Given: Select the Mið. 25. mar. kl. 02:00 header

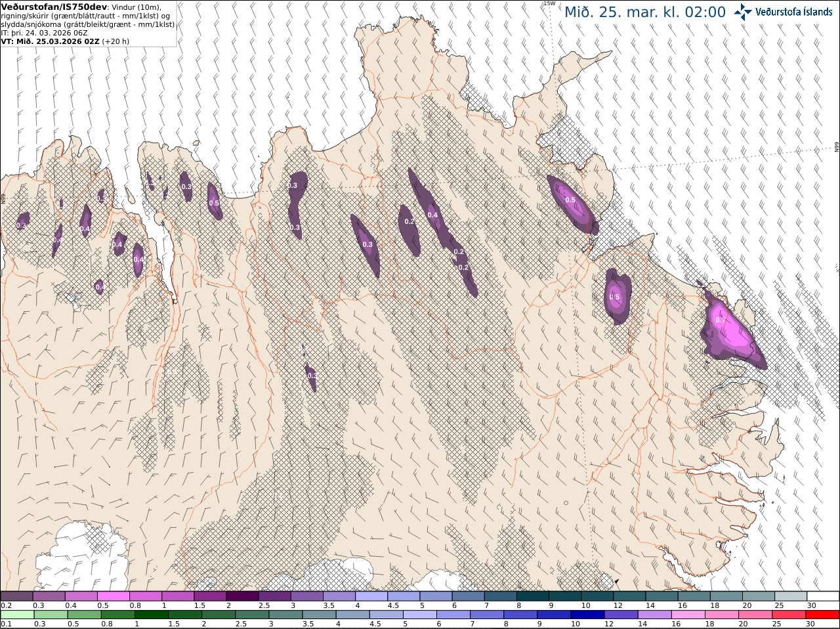Looking at the screenshot, I should [x=645, y=12].
